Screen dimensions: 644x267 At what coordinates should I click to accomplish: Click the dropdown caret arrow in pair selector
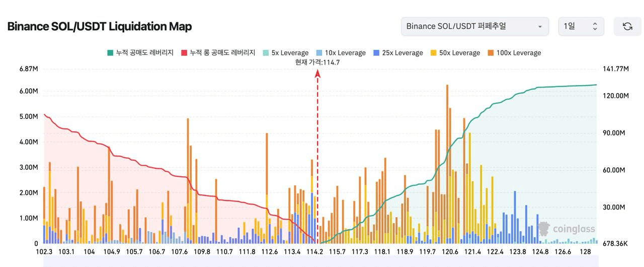coord(540,27)
